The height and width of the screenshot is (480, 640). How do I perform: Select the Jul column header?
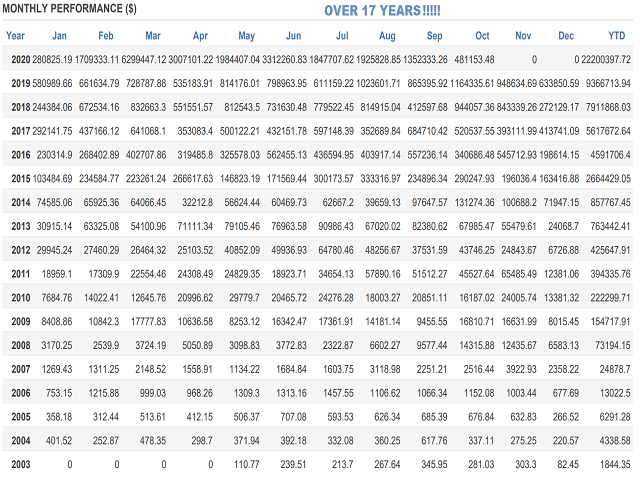click(x=342, y=36)
